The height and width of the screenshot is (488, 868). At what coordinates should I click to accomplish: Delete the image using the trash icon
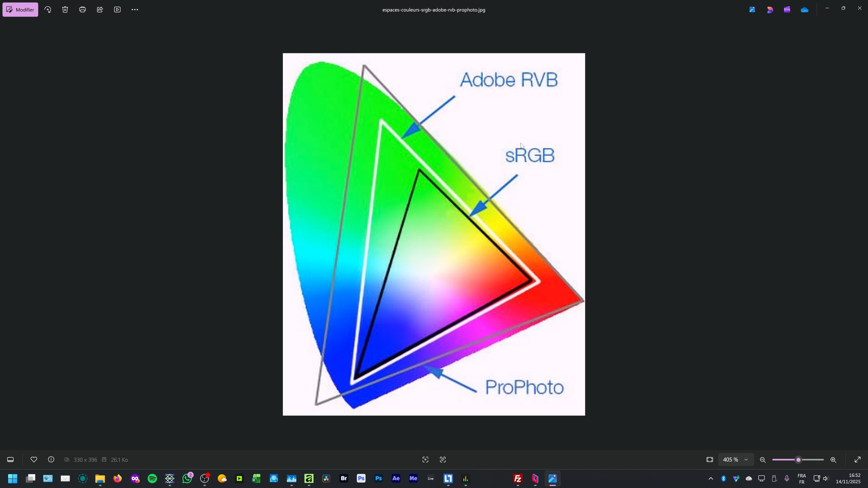click(x=65, y=9)
